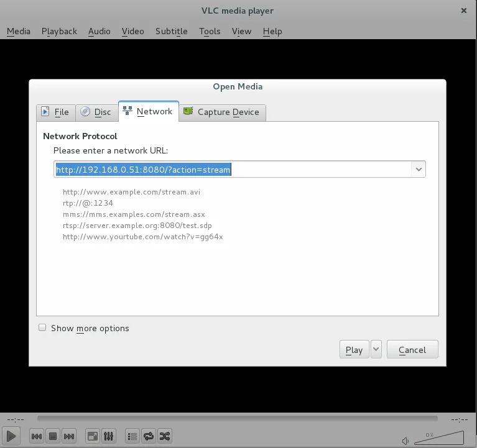This screenshot has width=477, height=448.
Task: Expand the network URL history dropdown
Action: click(x=419, y=169)
